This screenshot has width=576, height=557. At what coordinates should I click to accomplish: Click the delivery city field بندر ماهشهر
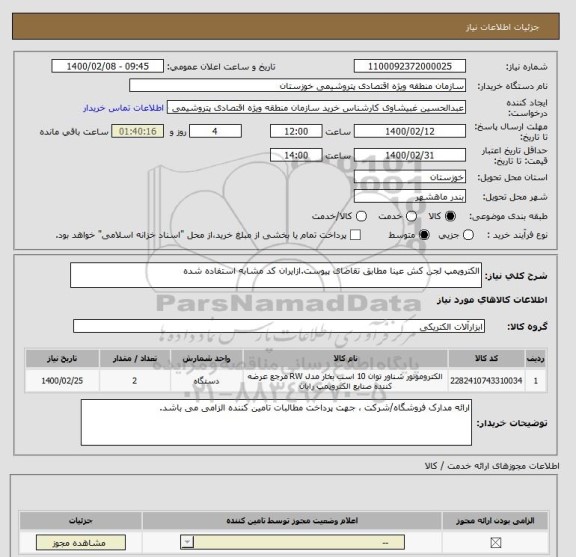pos(410,197)
